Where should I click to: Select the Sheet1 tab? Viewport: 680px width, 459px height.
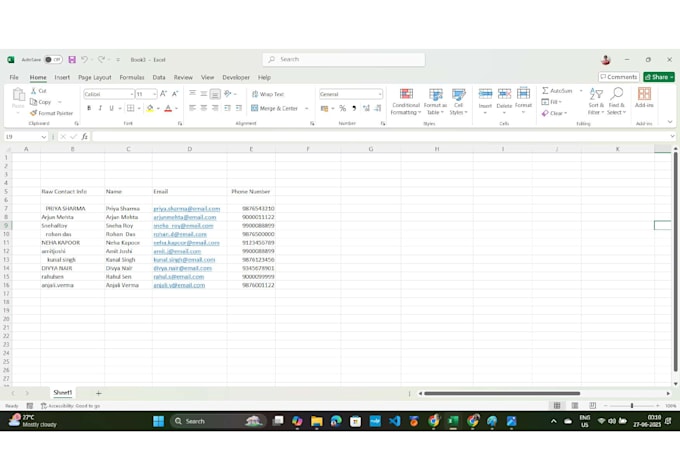pyautogui.click(x=62, y=393)
